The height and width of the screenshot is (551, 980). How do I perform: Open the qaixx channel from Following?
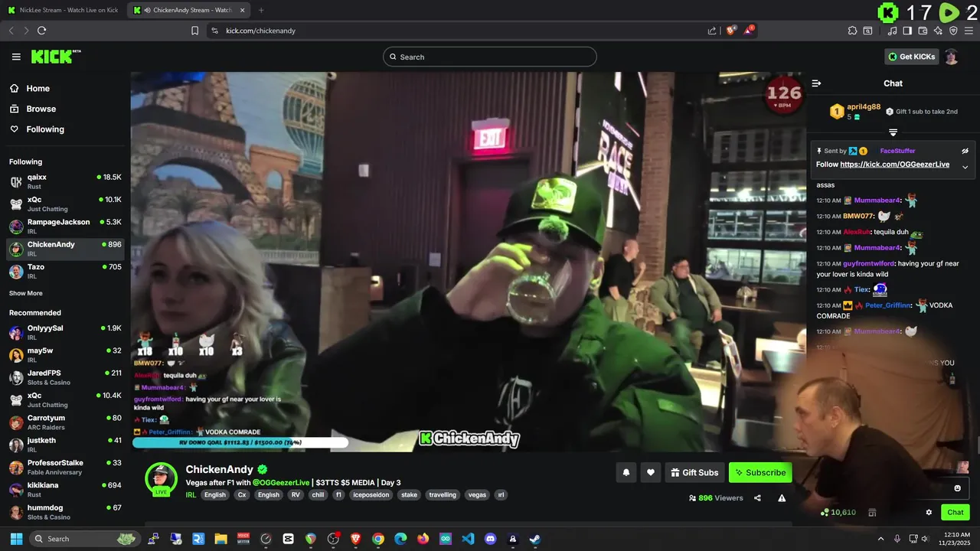tap(65, 181)
